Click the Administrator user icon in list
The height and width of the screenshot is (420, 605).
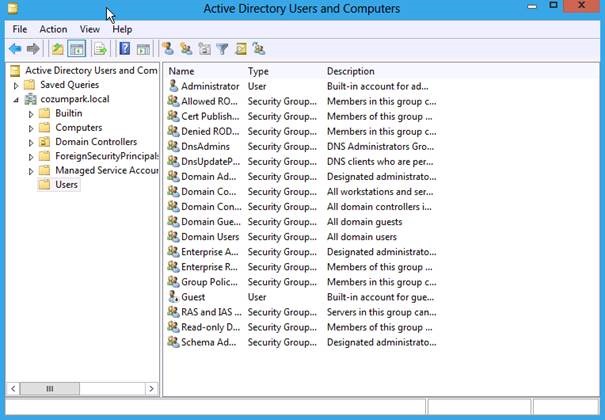[x=174, y=86]
